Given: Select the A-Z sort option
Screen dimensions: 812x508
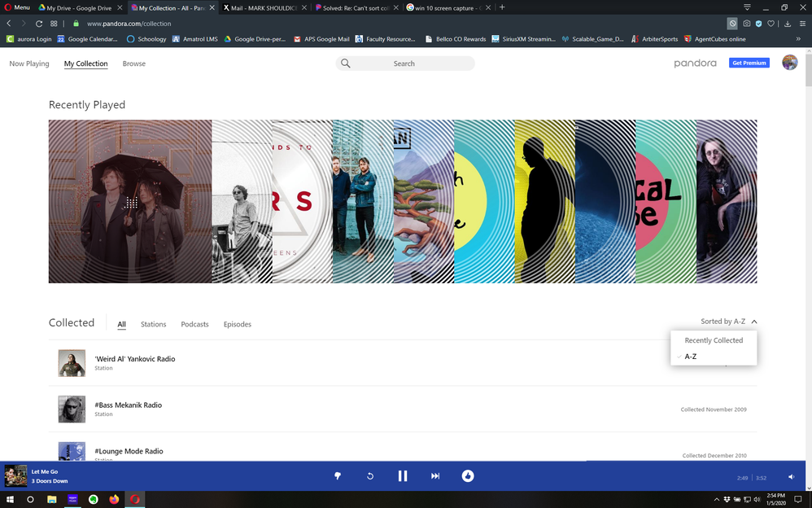Looking at the screenshot, I should click(x=691, y=356).
